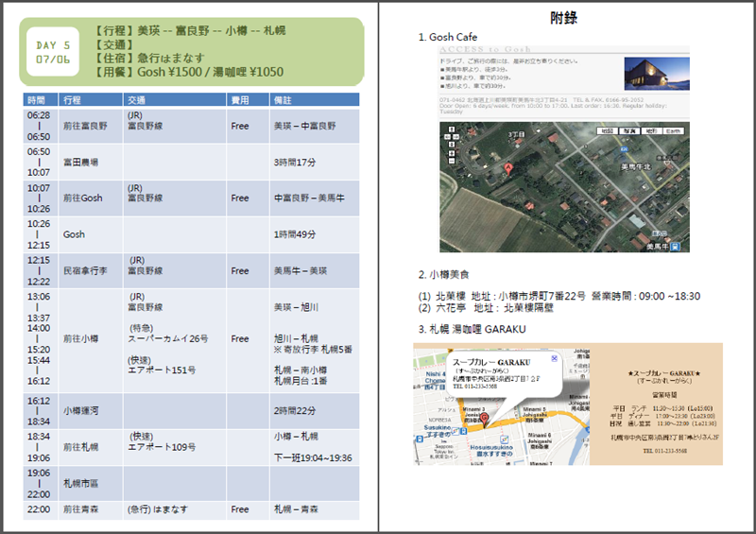This screenshot has width=756, height=534.
Task: Close the GARAKU map info bubble
Action: click(555, 358)
